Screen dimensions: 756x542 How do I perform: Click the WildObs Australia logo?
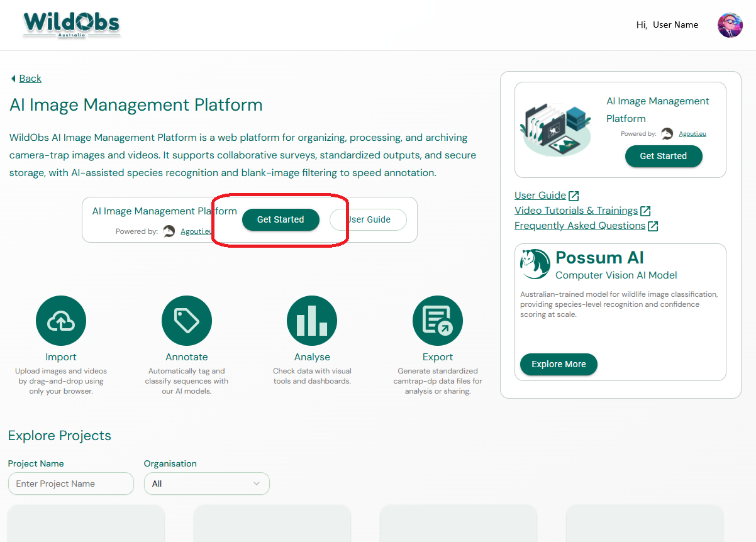(x=71, y=25)
